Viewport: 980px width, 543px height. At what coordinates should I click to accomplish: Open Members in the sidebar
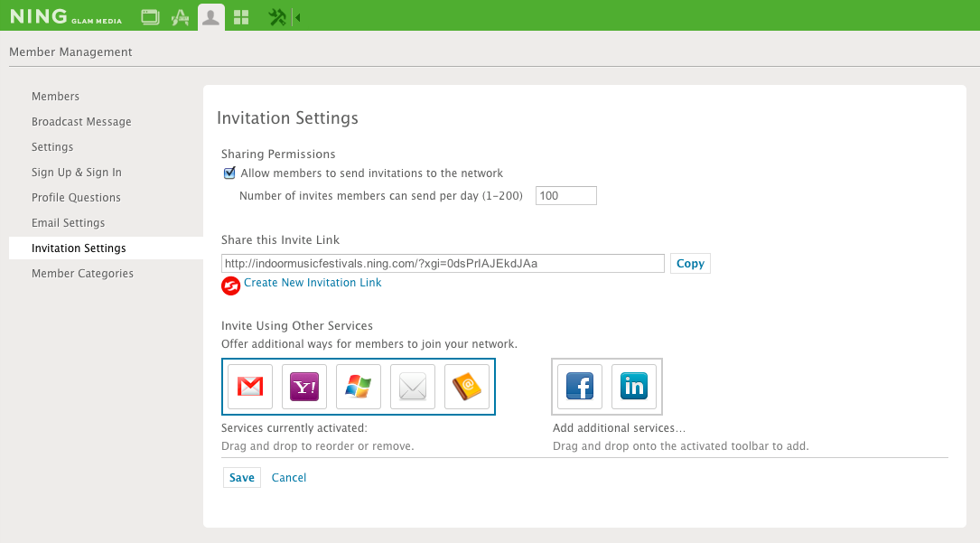[55, 97]
